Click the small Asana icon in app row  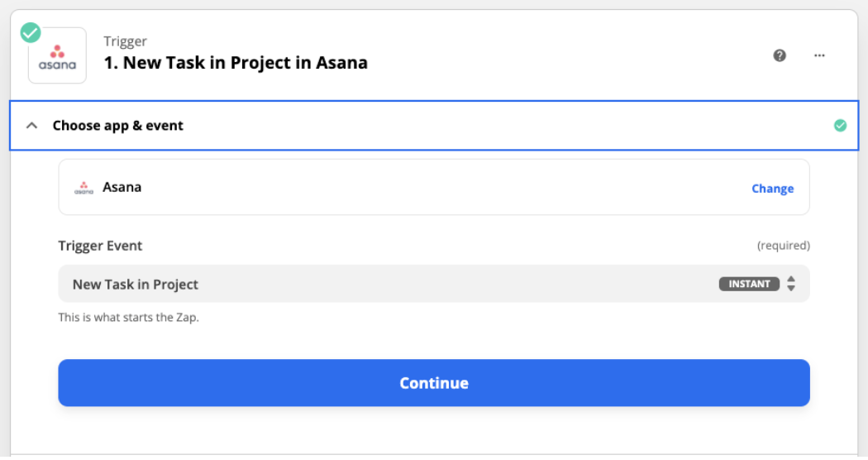pyautogui.click(x=83, y=188)
